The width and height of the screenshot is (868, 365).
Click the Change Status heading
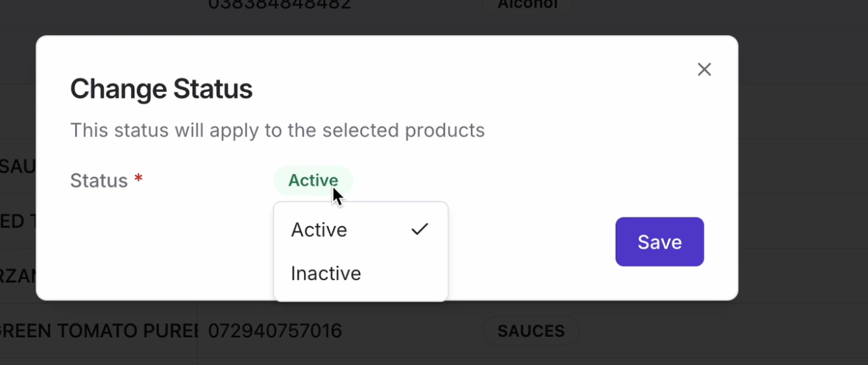[161, 89]
